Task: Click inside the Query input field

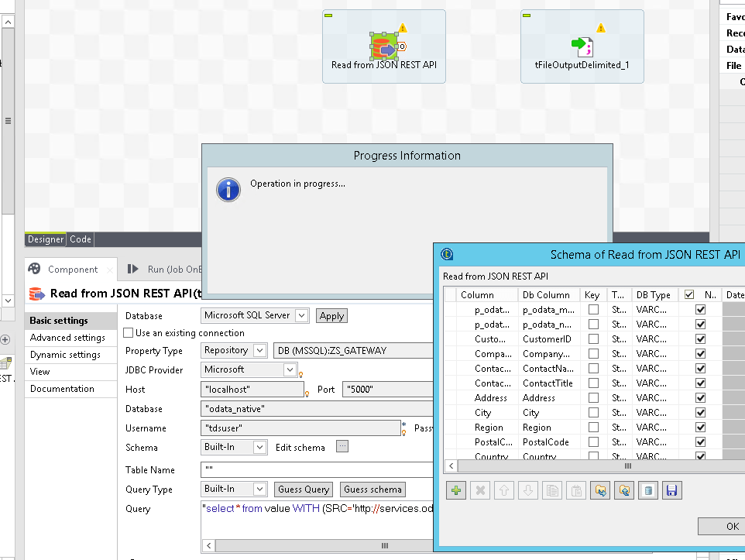Action: 310,513
